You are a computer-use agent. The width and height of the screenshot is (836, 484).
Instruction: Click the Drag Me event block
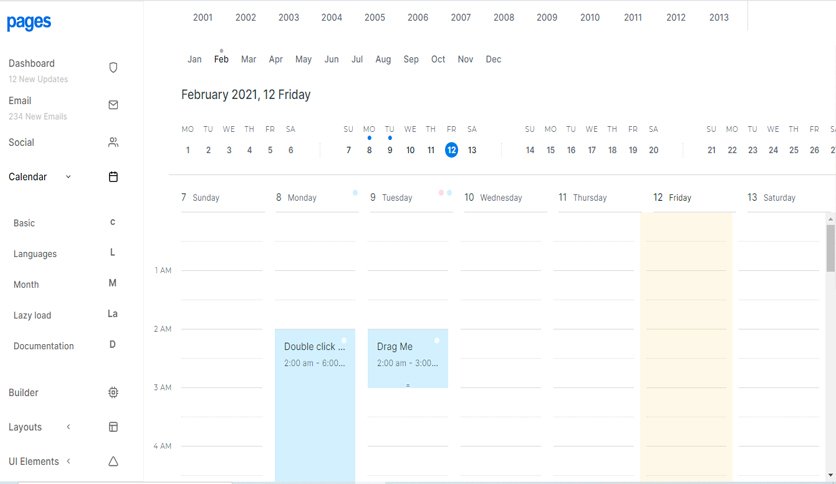[x=408, y=358]
